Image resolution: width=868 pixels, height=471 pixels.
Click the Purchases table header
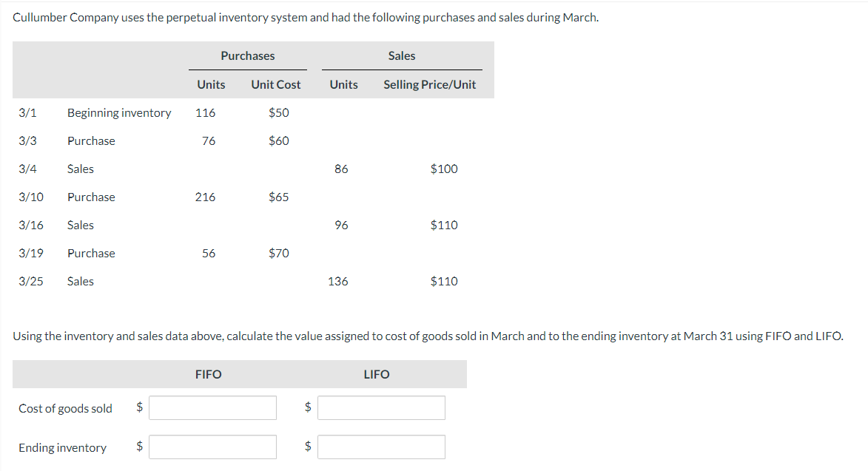[x=247, y=55]
